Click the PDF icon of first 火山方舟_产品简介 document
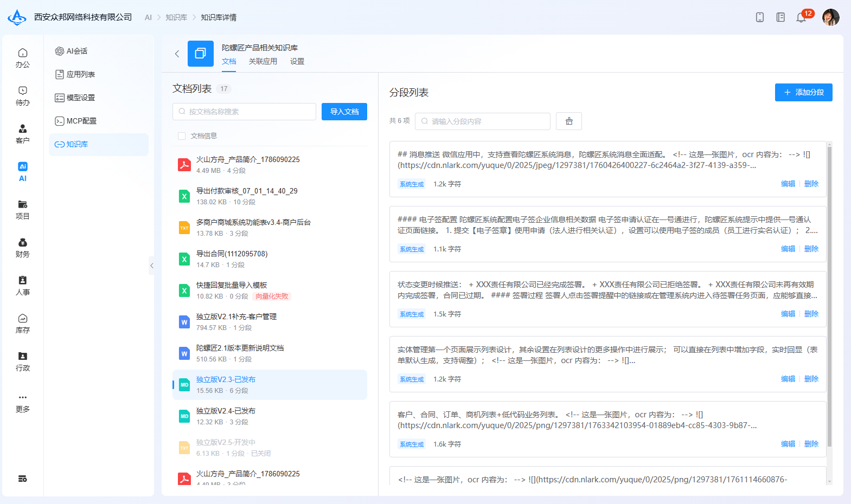 click(x=184, y=165)
